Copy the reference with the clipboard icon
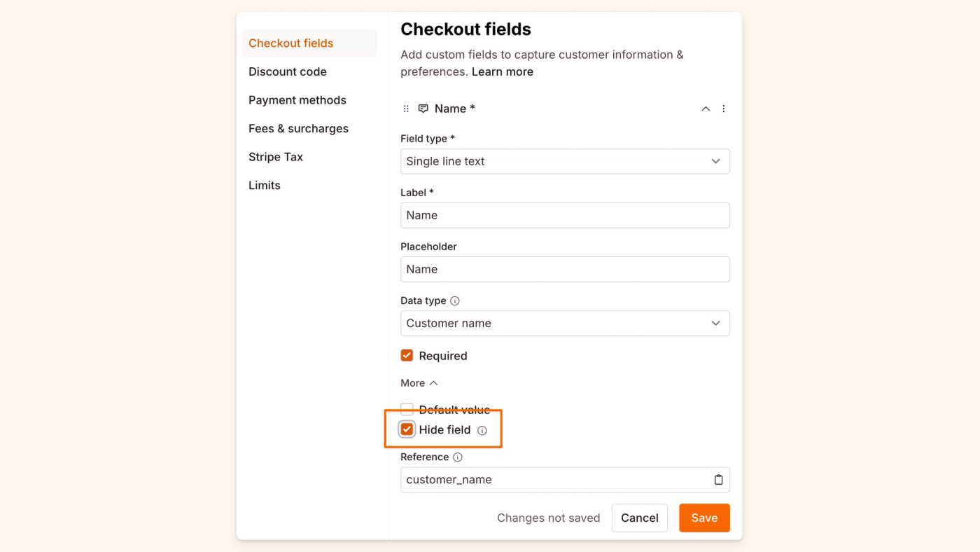 [718, 480]
